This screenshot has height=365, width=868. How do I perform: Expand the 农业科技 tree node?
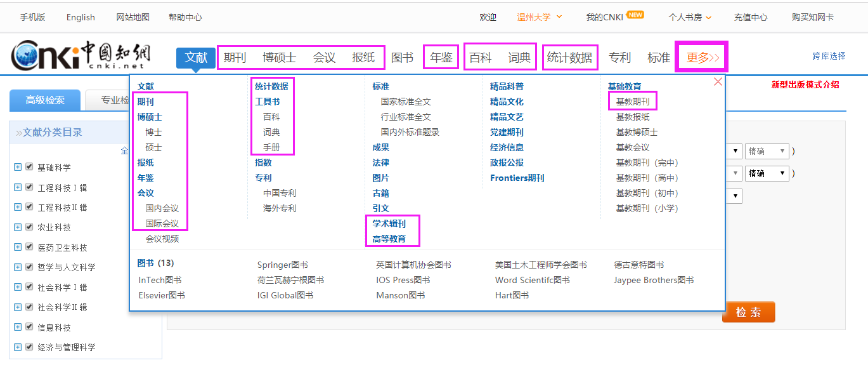coord(18,227)
